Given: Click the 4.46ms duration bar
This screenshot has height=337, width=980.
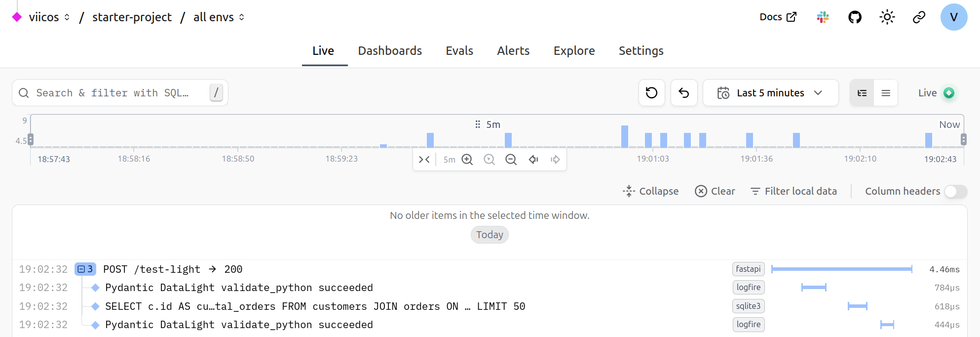Looking at the screenshot, I should point(841,269).
